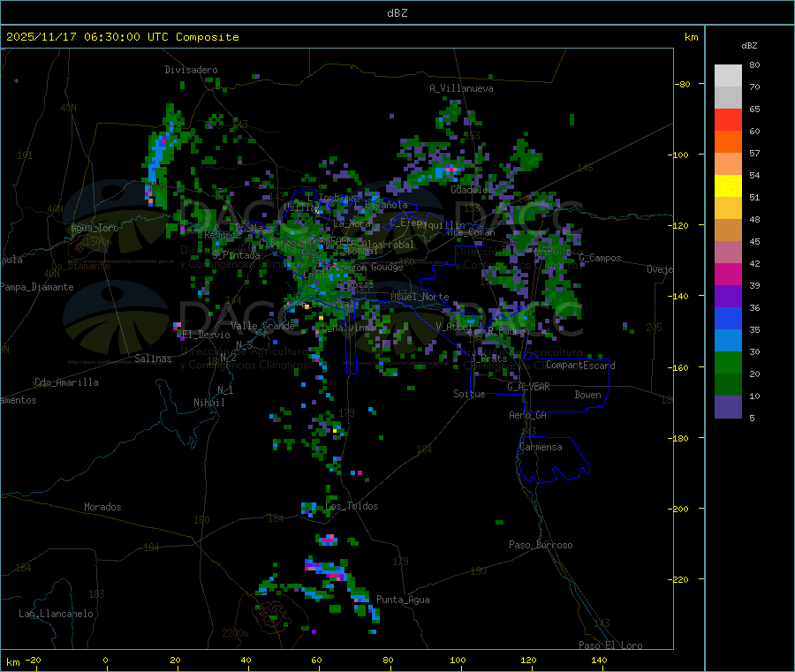Select the timestamp '2025/11/17 06:30:00 UTC Composite'
Image resolution: width=795 pixels, height=672 pixels.
[122, 37]
